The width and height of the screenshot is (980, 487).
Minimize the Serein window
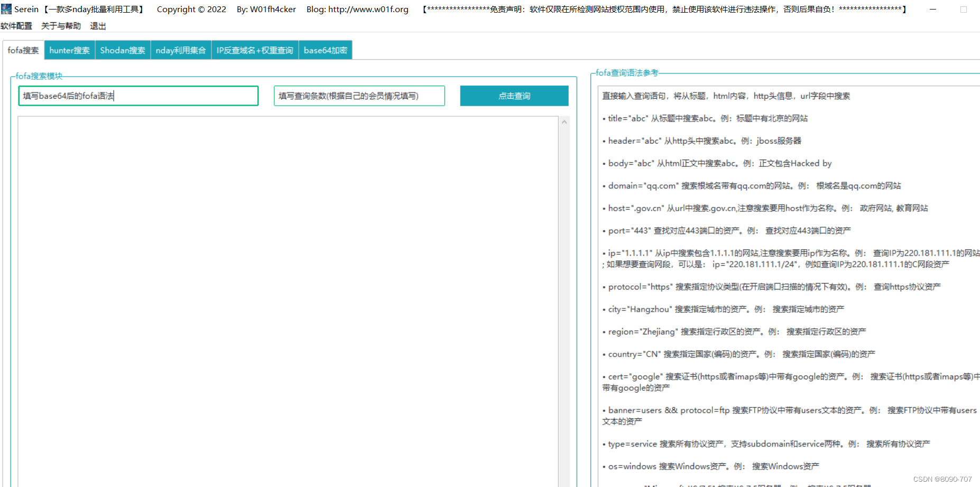[933, 10]
